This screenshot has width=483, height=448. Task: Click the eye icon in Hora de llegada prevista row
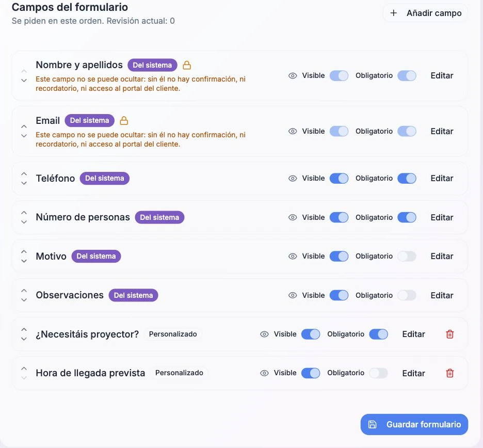point(264,373)
